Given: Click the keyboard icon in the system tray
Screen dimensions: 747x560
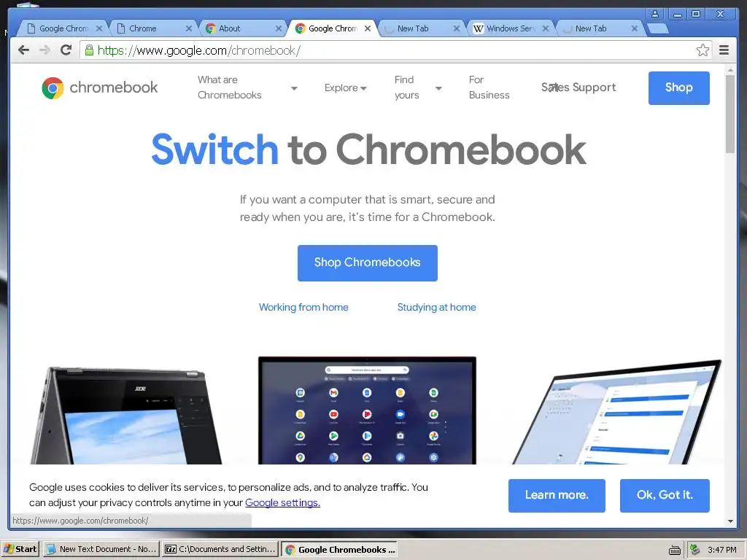Looking at the screenshot, I should click(675, 550).
